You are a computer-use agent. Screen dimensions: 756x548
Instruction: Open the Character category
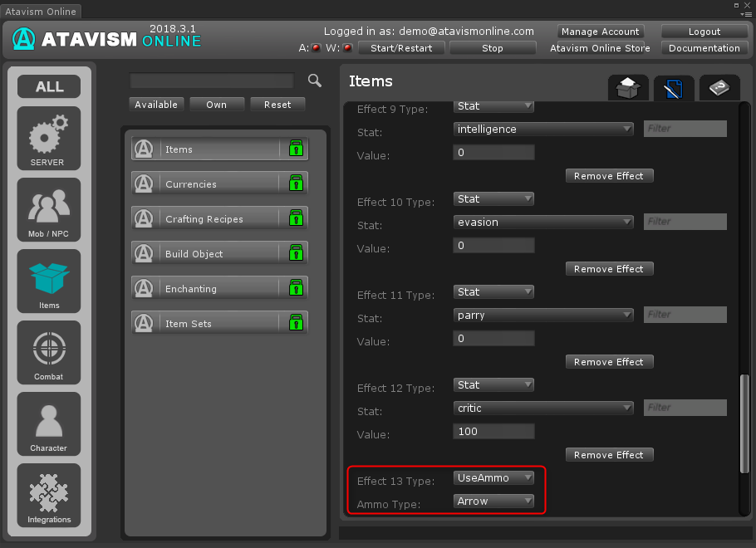[49, 423]
